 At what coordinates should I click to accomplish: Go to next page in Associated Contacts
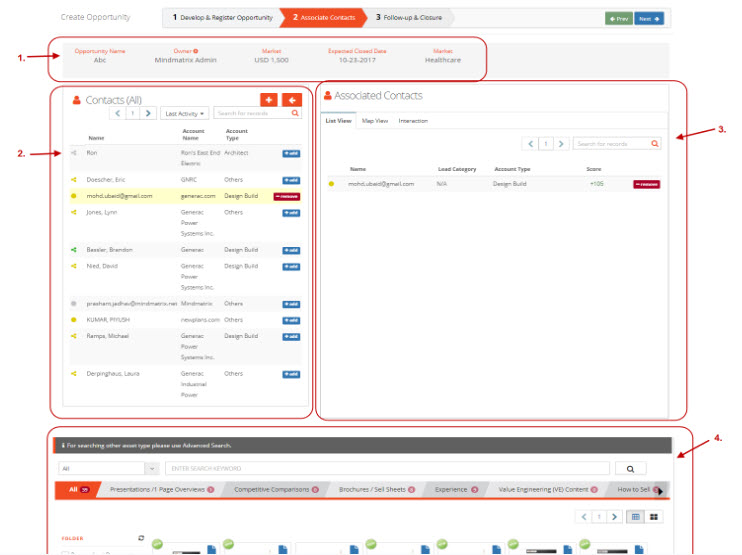pyautogui.click(x=561, y=144)
